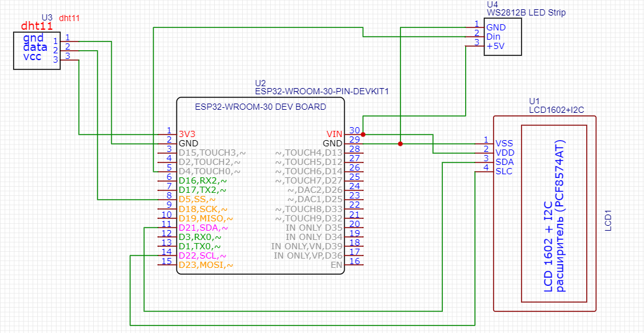This screenshot has height=333, width=644.
Task: Click the U2 designator label
Action: click(x=260, y=83)
